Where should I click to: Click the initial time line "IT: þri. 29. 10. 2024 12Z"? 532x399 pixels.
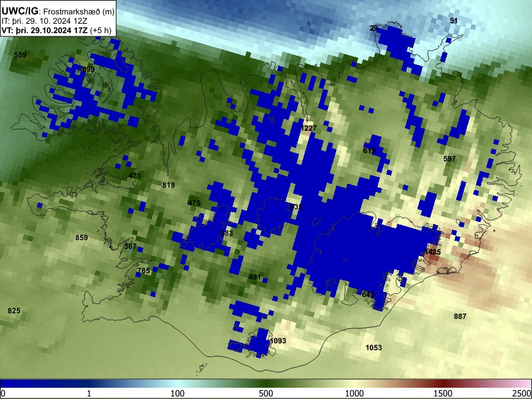(x=44, y=21)
